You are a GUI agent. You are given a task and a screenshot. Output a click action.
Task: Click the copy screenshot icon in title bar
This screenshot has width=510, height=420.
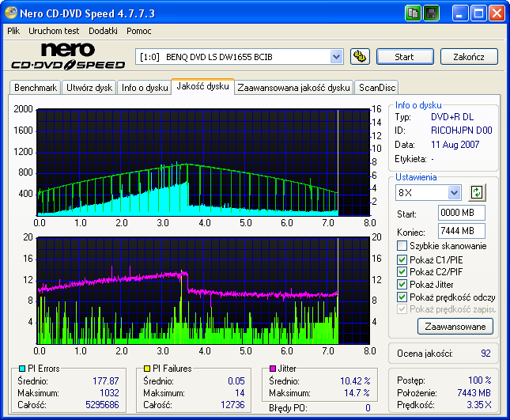[413, 13]
